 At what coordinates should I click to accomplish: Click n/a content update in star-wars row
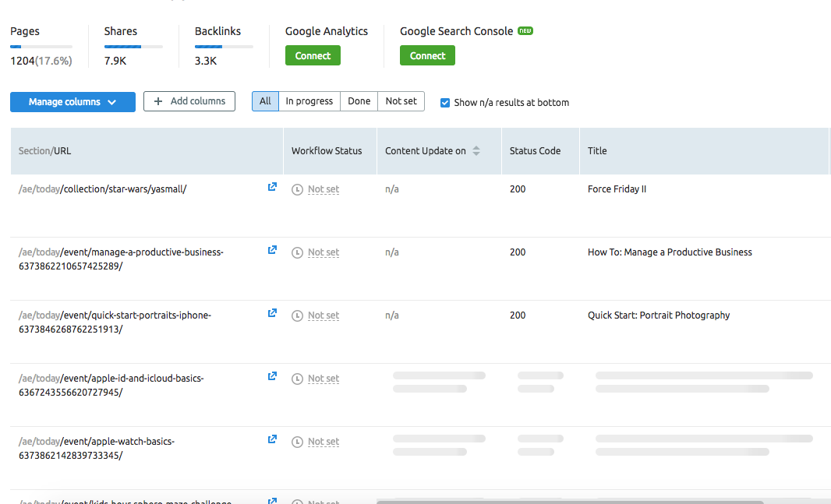pos(391,189)
